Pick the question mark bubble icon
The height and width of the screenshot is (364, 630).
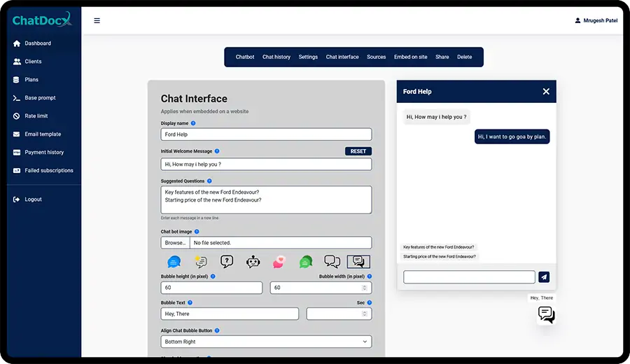(227, 262)
